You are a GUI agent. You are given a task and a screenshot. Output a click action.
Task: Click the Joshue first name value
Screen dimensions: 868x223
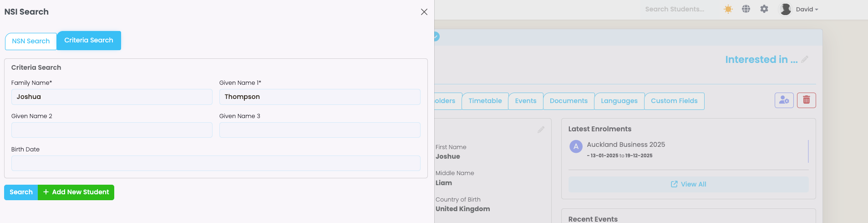pyautogui.click(x=447, y=156)
